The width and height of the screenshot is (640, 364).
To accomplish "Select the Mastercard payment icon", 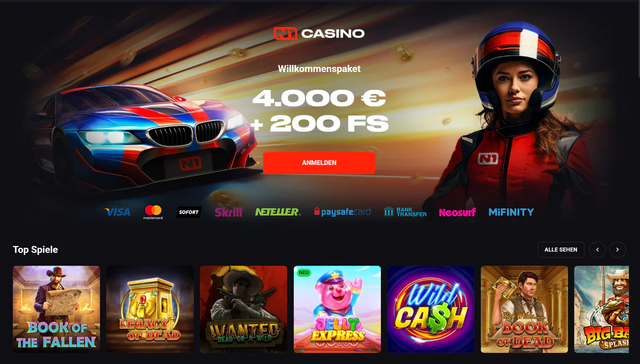I will [153, 212].
